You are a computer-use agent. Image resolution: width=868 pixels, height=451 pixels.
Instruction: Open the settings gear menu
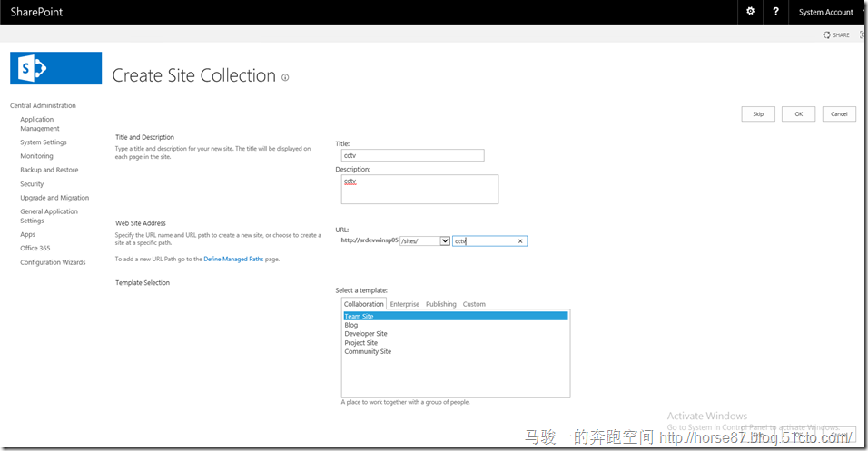(x=750, y=11)
